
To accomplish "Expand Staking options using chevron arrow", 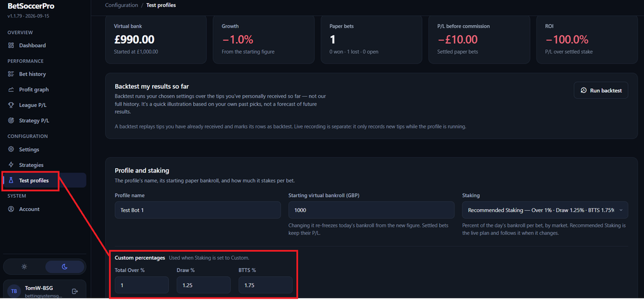I will tap(621, 210).
